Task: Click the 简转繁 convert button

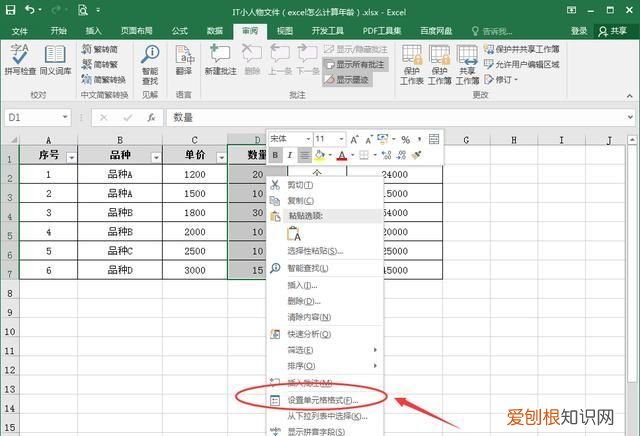Action: (100, 64)
